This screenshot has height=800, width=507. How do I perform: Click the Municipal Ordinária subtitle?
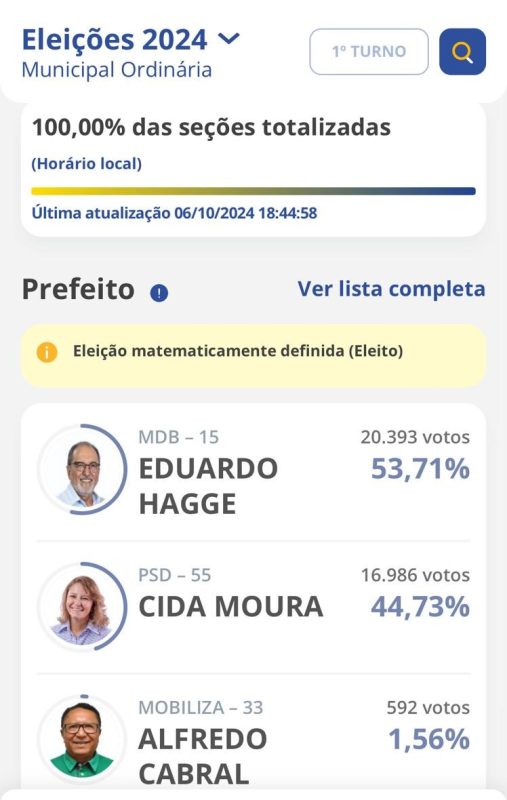[x=117, y=70]
